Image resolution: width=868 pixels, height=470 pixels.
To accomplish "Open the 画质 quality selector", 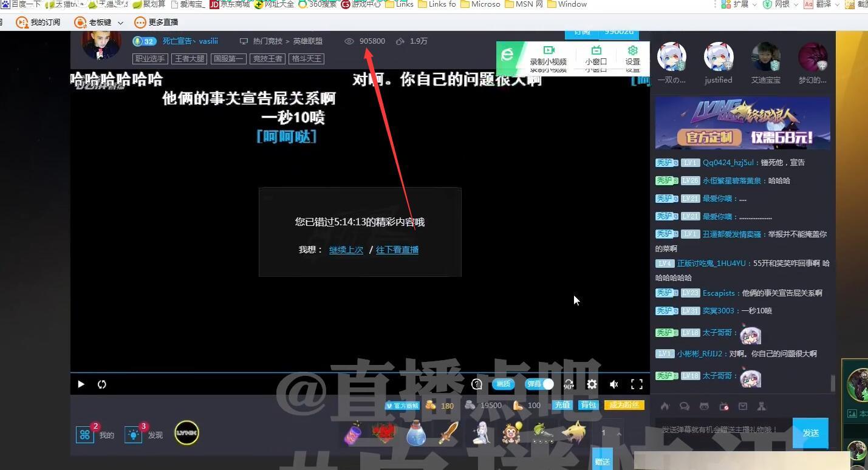I will pos(504,384).
